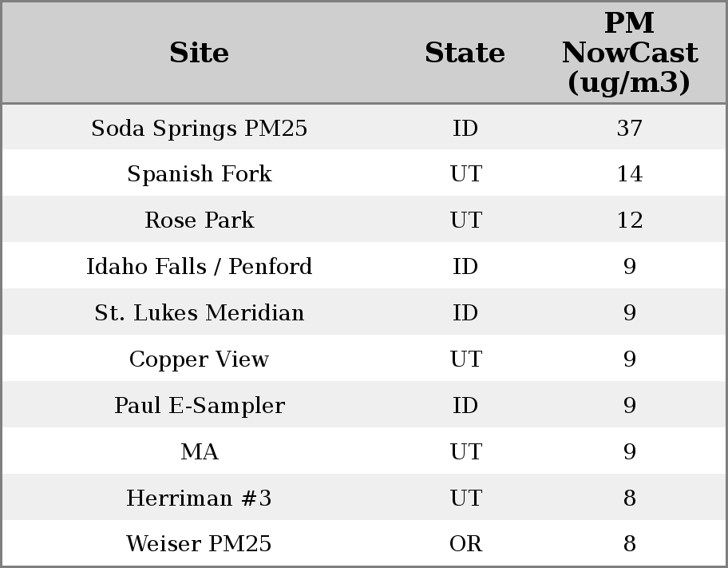Screen dimensions: 728x568
Task: Click the UT state for Spanish Fork
Action: click(465, 174)
